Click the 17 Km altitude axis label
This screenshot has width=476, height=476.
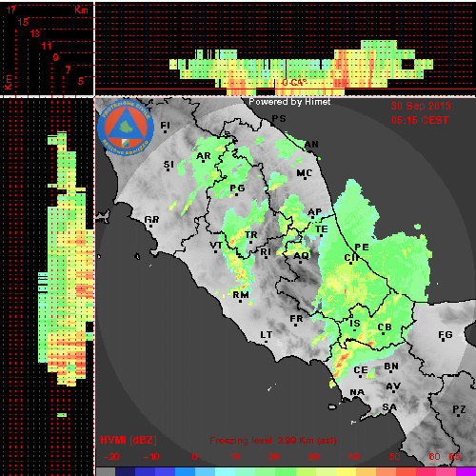[x=11, y=10]
